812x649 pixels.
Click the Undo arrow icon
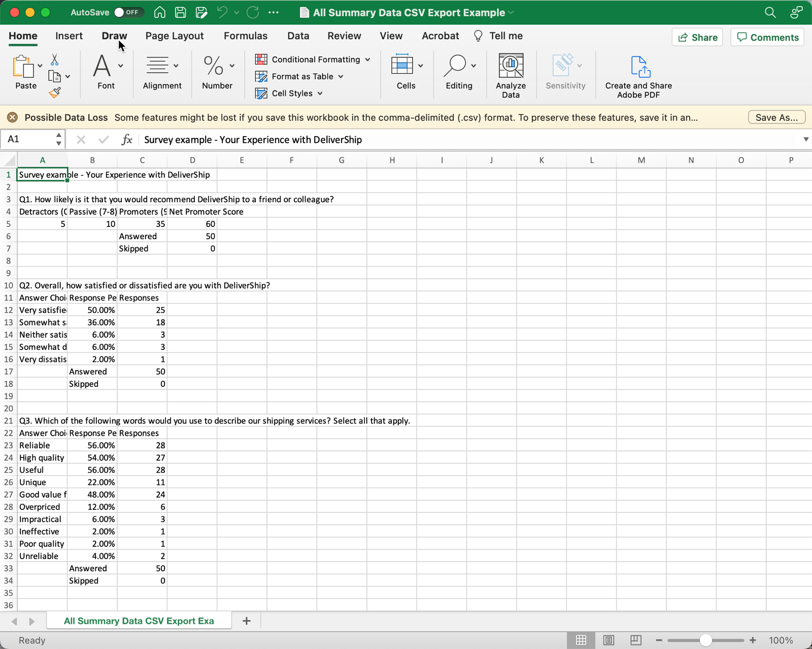click(222, 13)
